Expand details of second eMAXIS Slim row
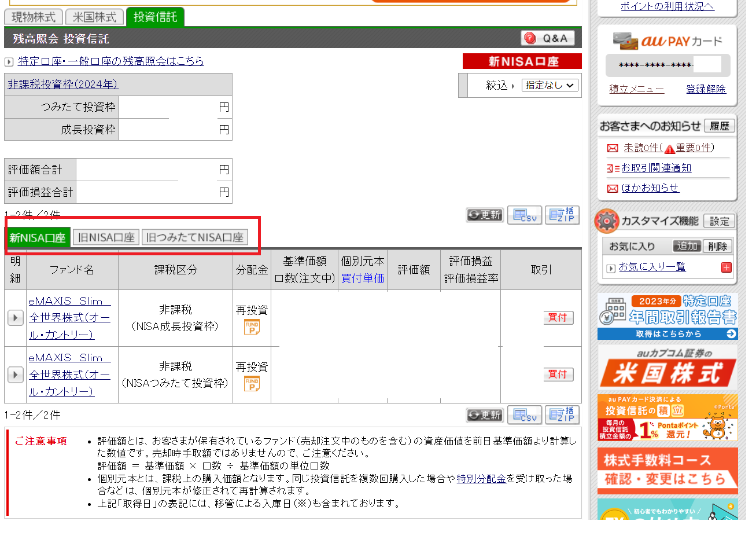Viewport: 756px width, 554px height. [x=15, y=375]
